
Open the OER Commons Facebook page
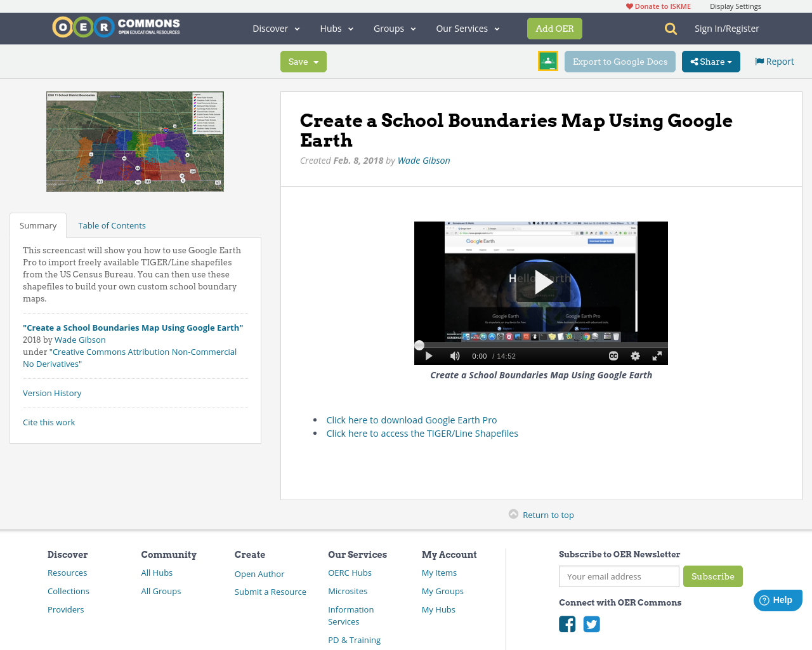(566, 624)
